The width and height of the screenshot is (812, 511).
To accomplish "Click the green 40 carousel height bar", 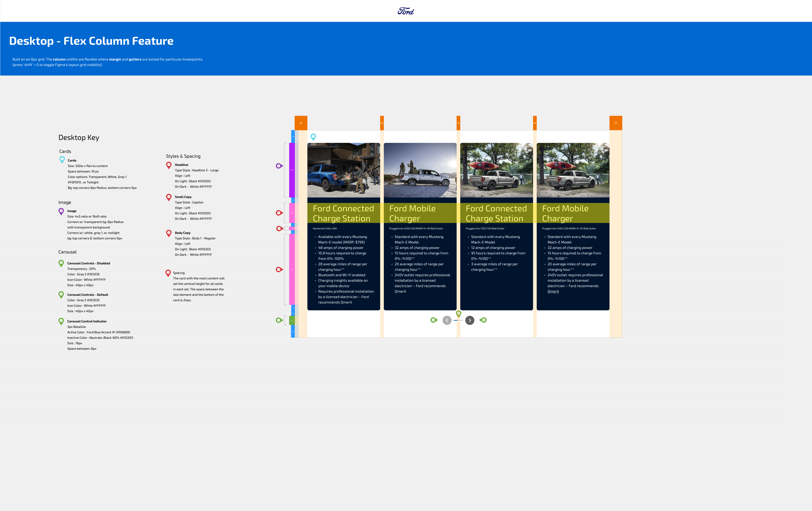I will tap(292, 320).
